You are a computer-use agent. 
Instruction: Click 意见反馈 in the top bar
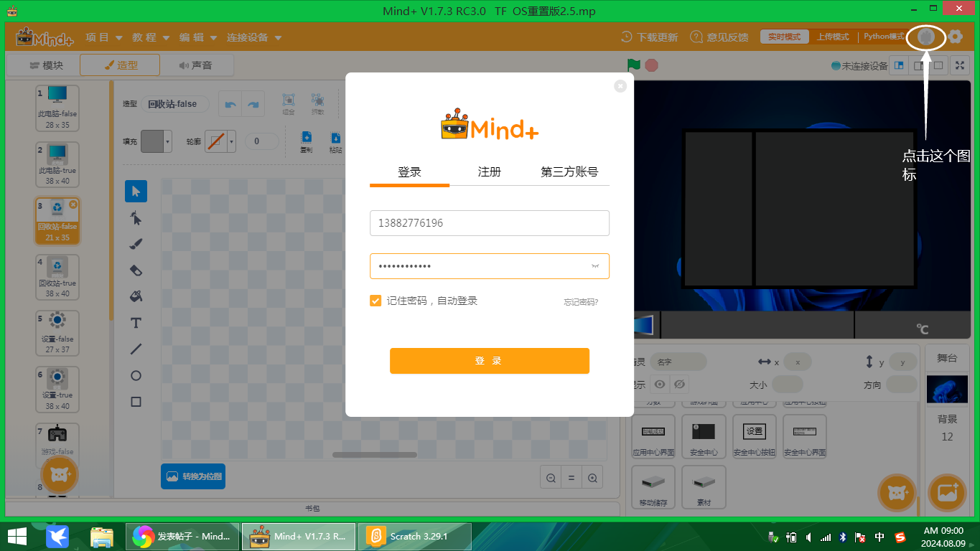point(719,37)
